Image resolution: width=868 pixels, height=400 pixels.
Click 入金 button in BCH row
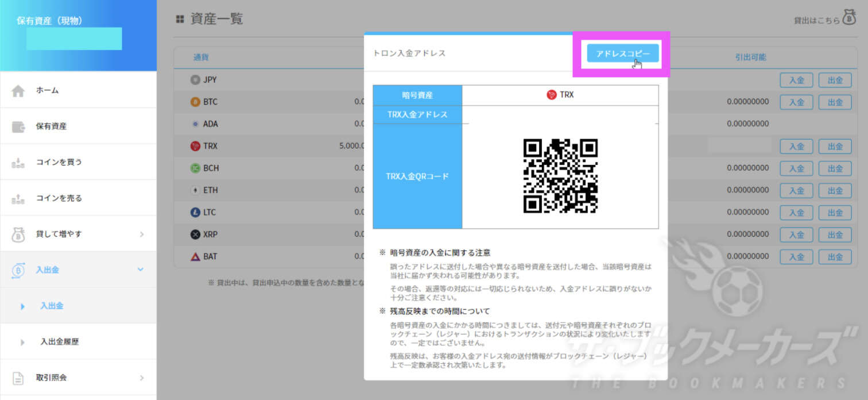[x=796, y=168]
